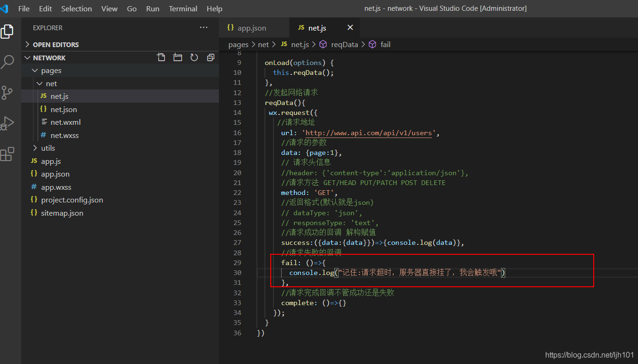
Task: Click 'reqData' in the breadcrumb
Action: pos(345,44)
